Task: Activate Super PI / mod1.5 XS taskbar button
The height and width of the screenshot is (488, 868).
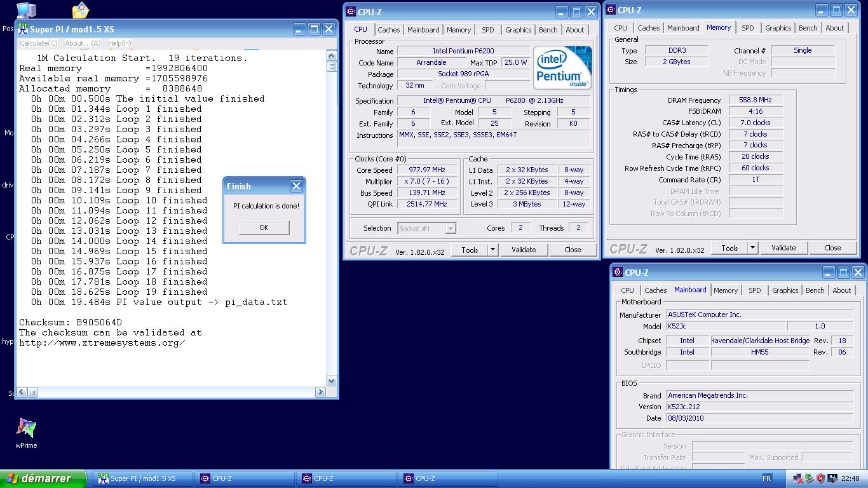Action: click(x=143, y=478)
